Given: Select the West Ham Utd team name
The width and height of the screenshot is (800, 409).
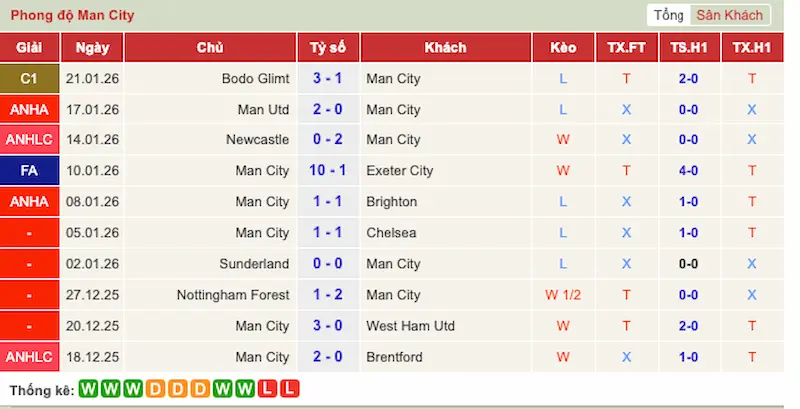Looking at the screenshot, I should coord(411,326).
